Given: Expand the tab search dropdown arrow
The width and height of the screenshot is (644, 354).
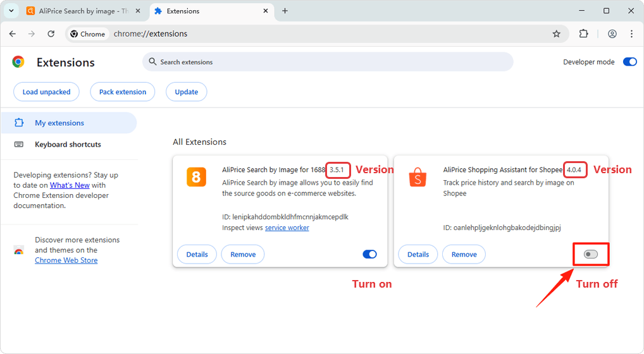Looking at the screenshot, I should [11, 11].
